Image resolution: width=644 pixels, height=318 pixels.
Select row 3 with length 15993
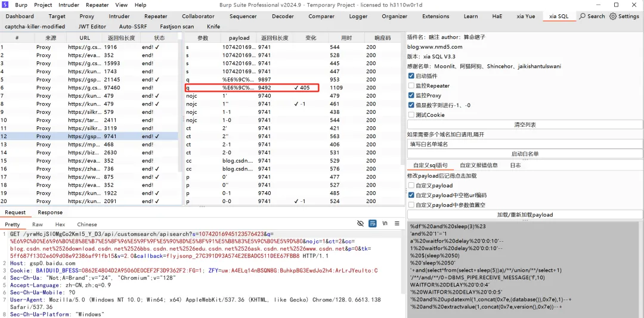[x=89, y=63]
